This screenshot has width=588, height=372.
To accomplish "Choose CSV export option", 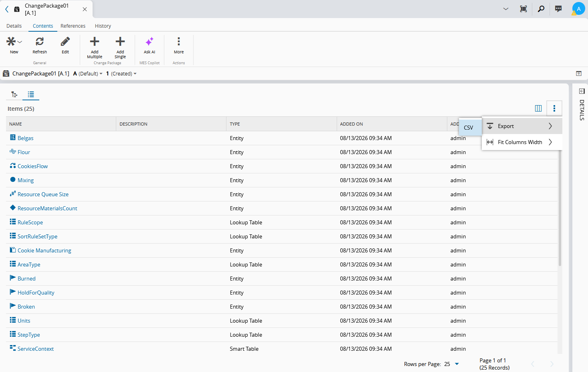I will tap(470, 128).
